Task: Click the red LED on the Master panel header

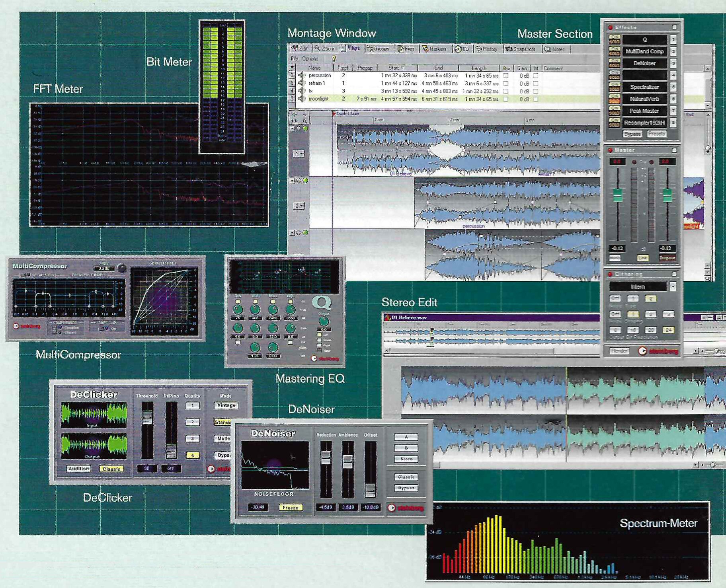Action: (610, 150)
